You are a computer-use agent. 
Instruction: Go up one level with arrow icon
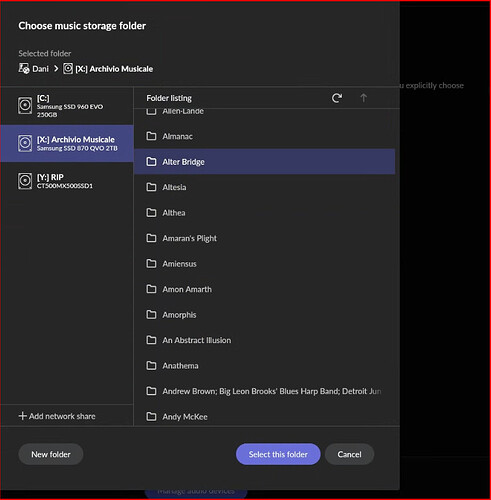point(363,98)
